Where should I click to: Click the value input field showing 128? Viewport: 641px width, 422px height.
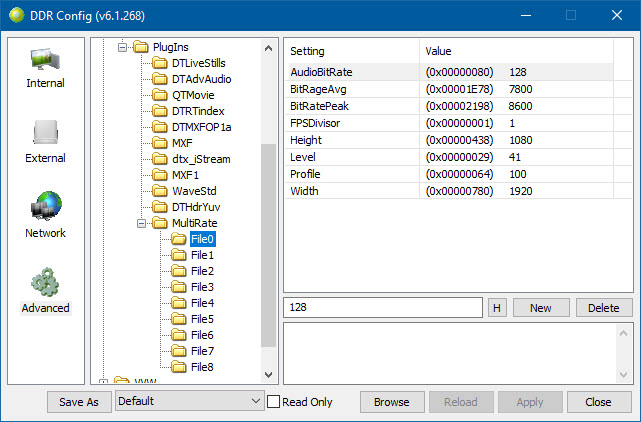coord(383,308)
